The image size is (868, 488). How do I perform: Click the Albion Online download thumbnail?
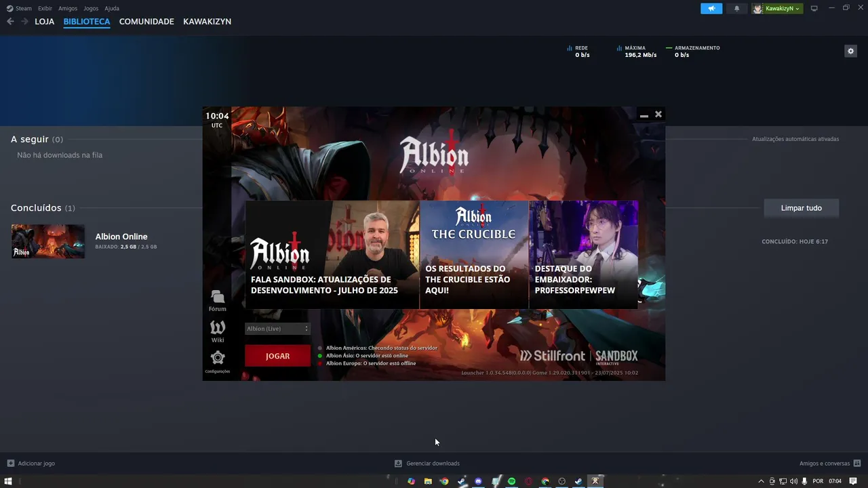48,241
